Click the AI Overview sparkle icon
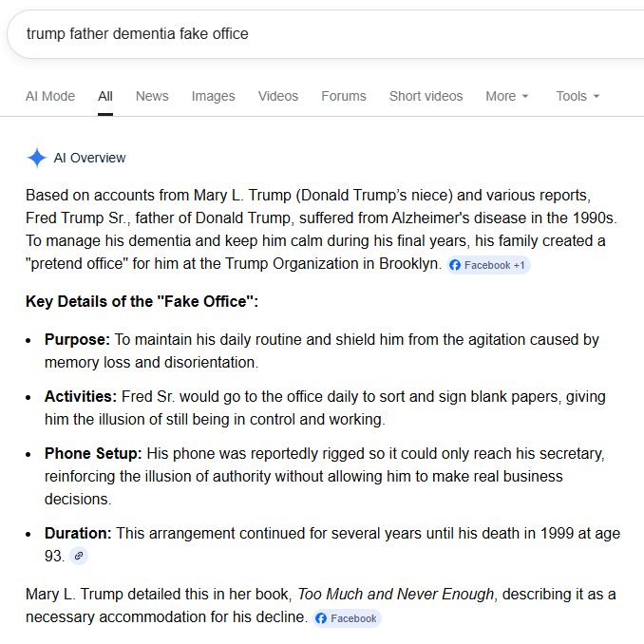This screenshot has height=644, width=644. (36, 158)
